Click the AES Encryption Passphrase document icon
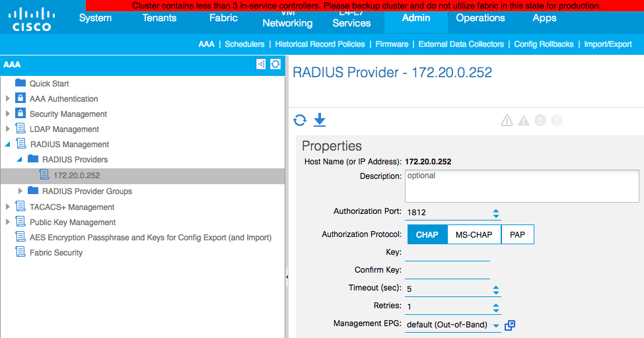Viewport: 644px width, 338px height. tap(20, 236)
